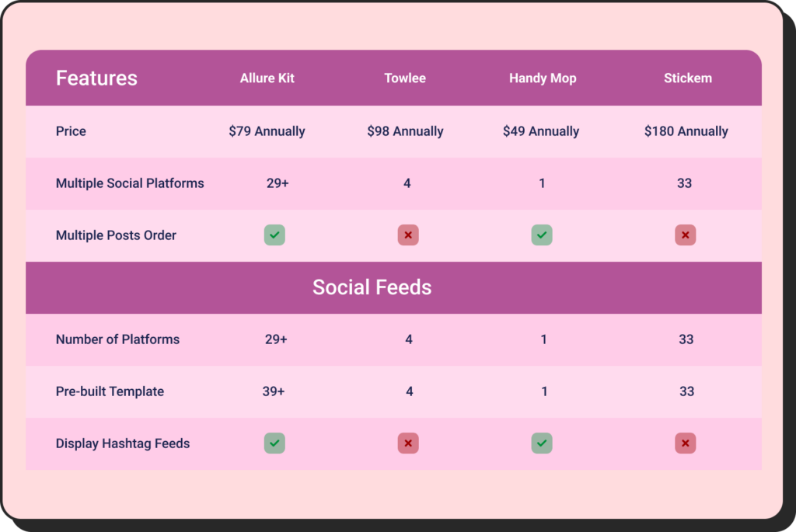This screenshot has height=532, width=796.
Task: Select the Towlee column header
Action: [405, 78]
